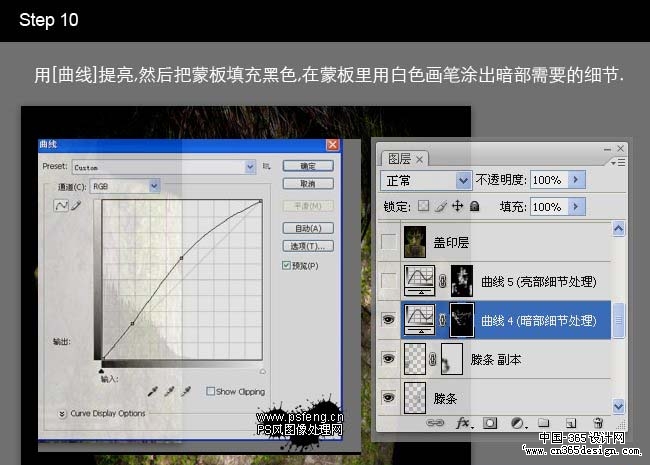
Task: Select the 藤条 layer thumbnail
Action: [415, 398]
